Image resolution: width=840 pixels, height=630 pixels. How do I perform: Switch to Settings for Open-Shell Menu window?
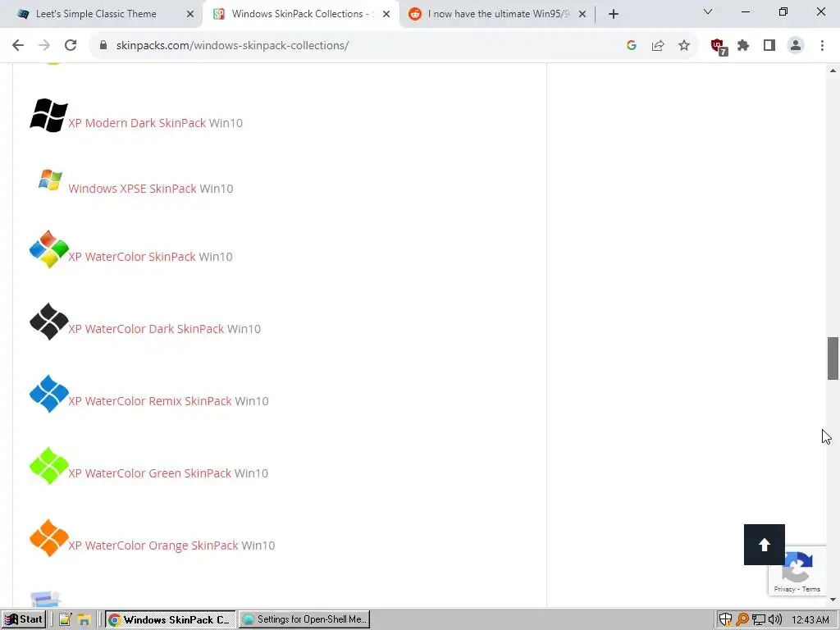[x=304, y=620]
